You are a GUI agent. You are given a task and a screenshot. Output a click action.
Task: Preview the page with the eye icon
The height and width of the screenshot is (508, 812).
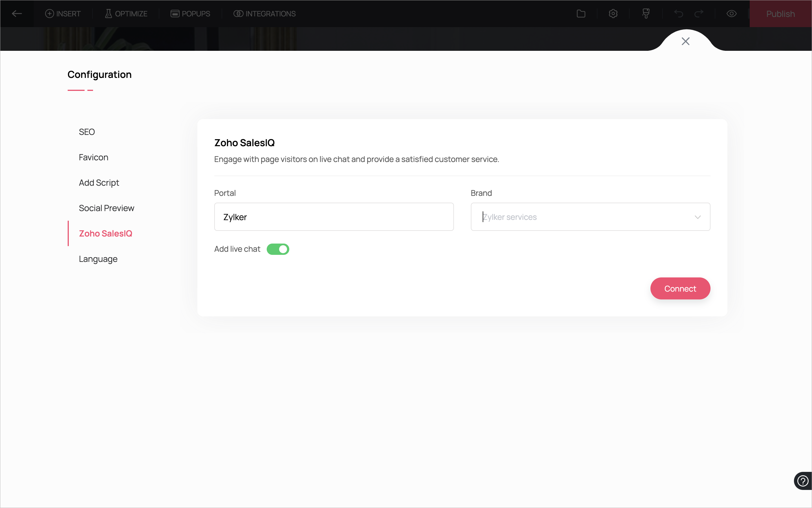[x=731, y=14]
